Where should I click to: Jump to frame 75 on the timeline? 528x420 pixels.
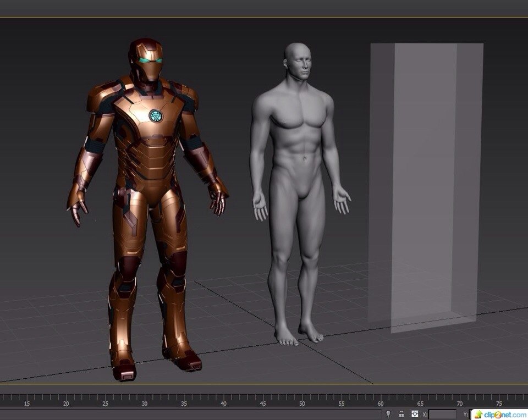click(x=499, y=404)
